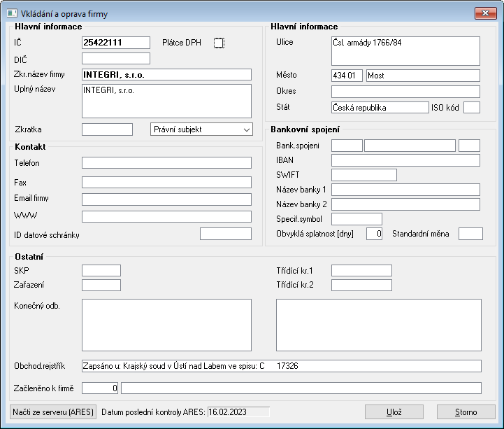Viewport: 504px width, 429px height.
Task: Click the ID datové schránky field
Action: click(x=226, y=234)
